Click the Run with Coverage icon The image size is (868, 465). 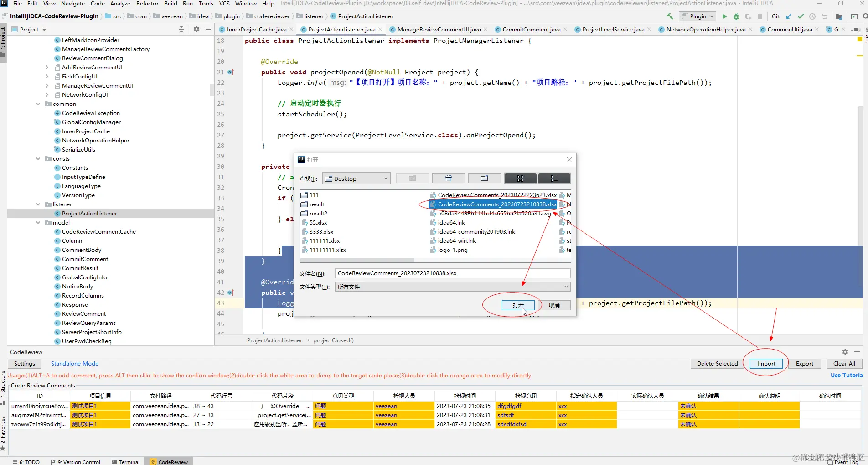pyautogui.click(x=748, y=16)
